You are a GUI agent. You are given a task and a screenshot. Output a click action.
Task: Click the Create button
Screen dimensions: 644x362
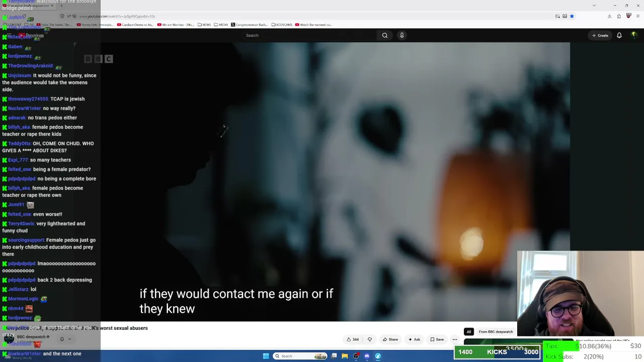point(600,35)
